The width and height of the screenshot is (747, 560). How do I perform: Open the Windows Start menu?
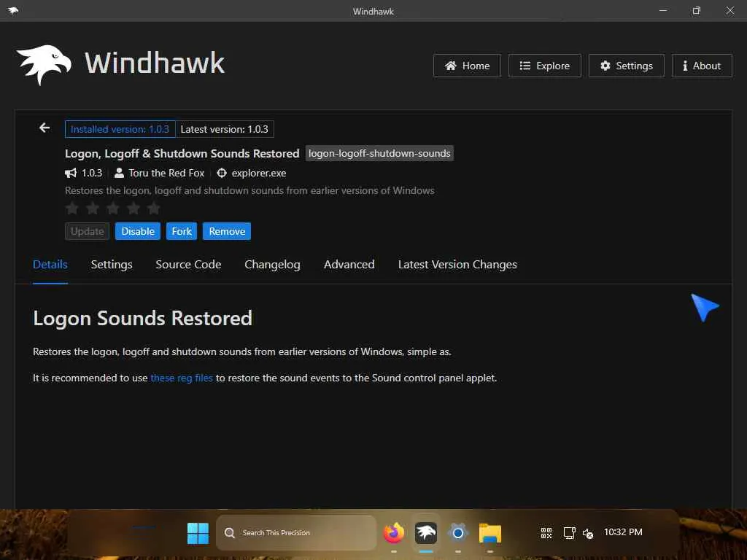coord(198,533)
